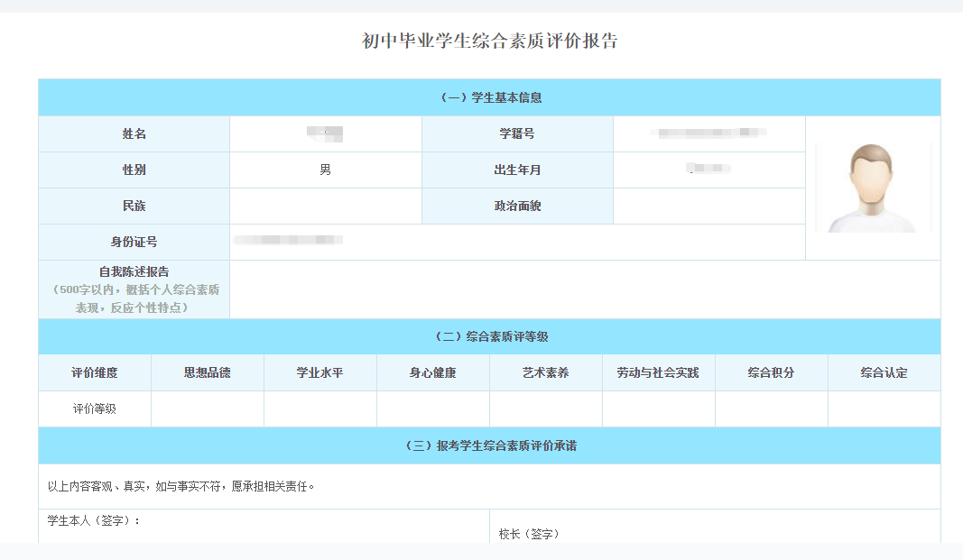
Task: Click the report title 初中毕业学生综合素质评价报告
Action: [489, 41]
